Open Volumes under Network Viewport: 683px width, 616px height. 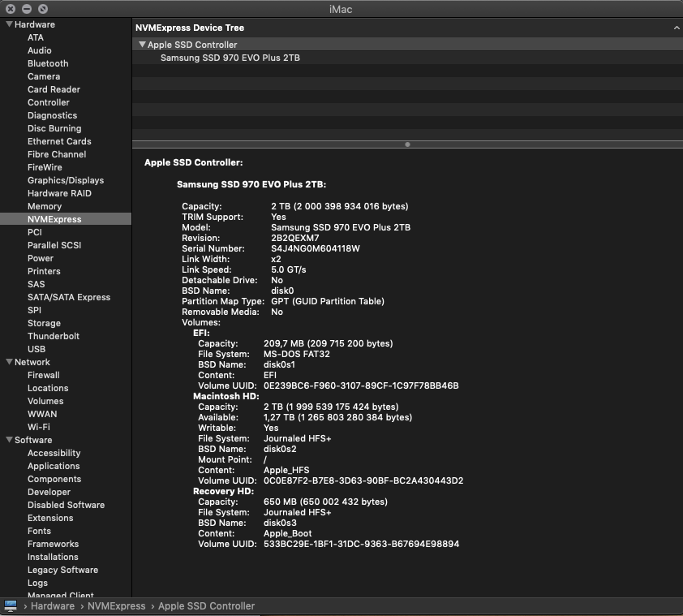tap(45, 401)
